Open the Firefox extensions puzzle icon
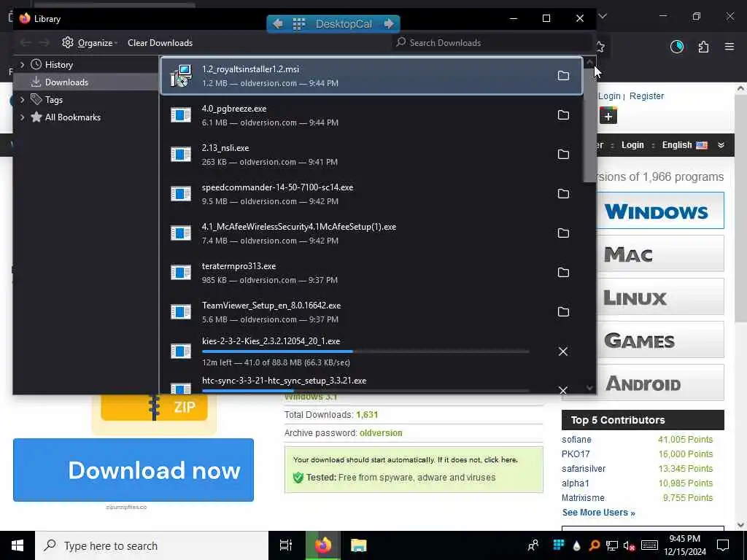Image resolution: width=747 pixels, height=560 pixels. 703,47
